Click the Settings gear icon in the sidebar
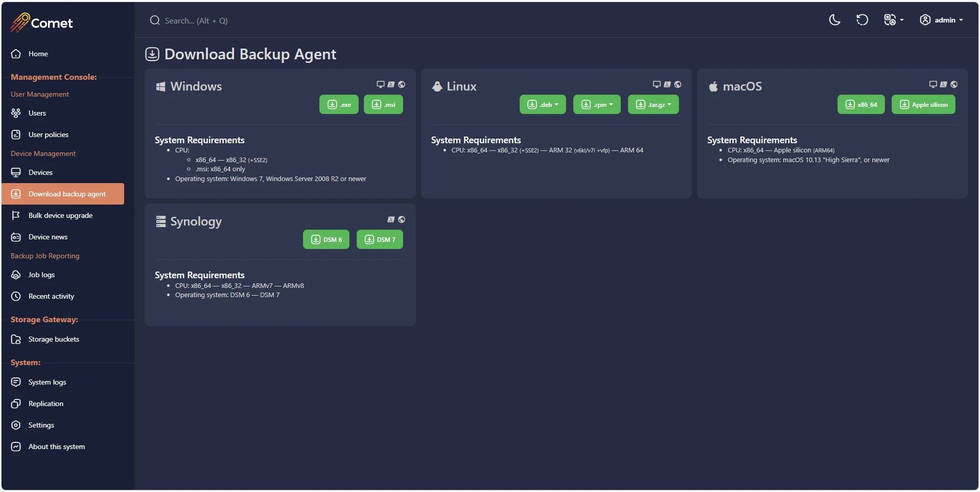Image resolution: width=980 pixels, height=492 pixels. pyautogui.click(x=16, y=425)
